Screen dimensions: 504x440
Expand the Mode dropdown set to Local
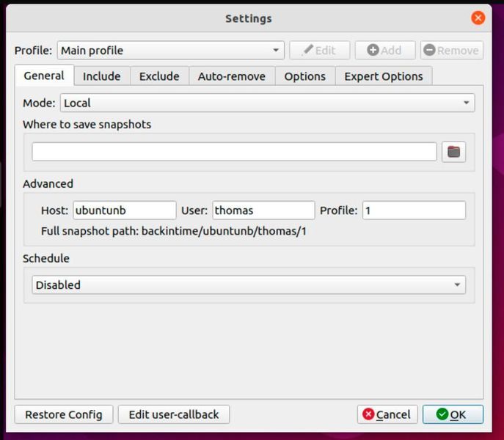click(267, 103)
